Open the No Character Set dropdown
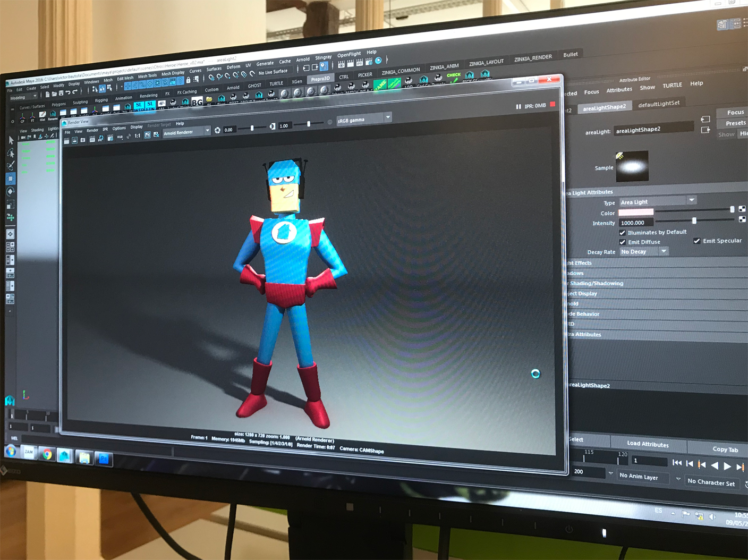The height and width of the screenshot is (560, 748). click(713, 482)
